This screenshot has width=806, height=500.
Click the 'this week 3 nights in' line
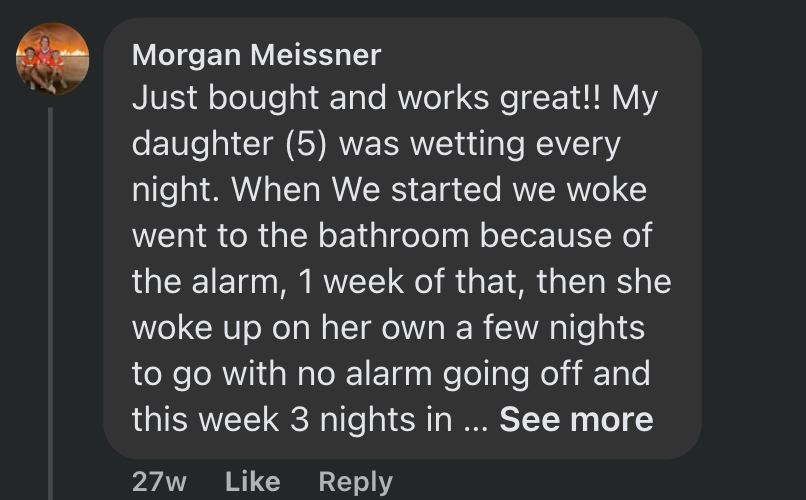pyautogui.click(x=292, y=420)
